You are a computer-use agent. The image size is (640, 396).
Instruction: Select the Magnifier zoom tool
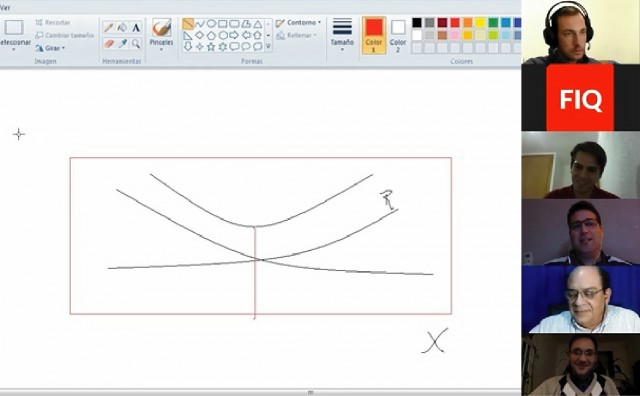136,43
